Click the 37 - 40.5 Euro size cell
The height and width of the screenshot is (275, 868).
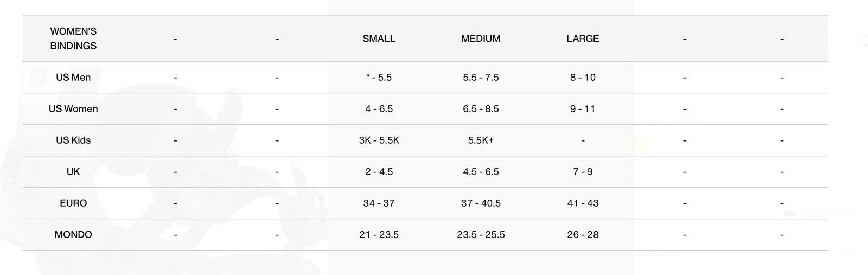(x=481, y=203)
